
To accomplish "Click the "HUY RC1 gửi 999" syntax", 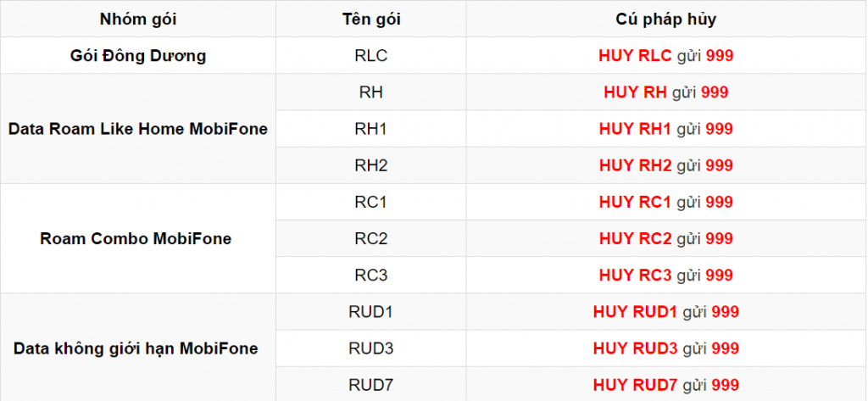I will click(665, 202).
